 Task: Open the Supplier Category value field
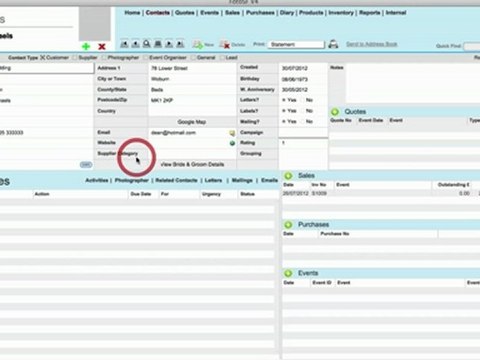pos(192,153)
